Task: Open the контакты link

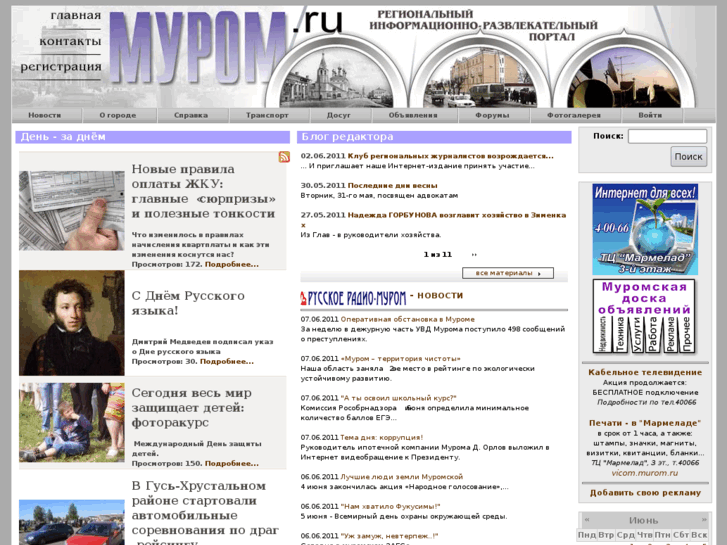Action: pos(70,41)
